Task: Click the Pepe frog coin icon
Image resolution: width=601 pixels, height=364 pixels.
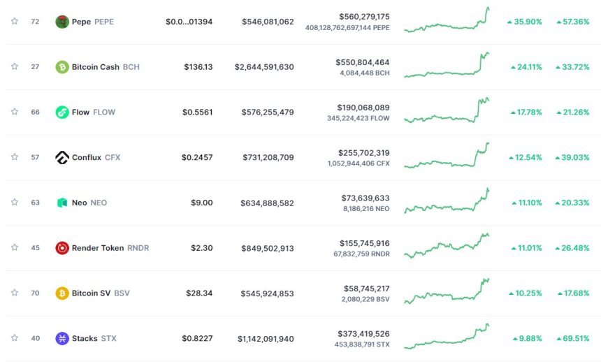Action: click(x=62, y=22)
